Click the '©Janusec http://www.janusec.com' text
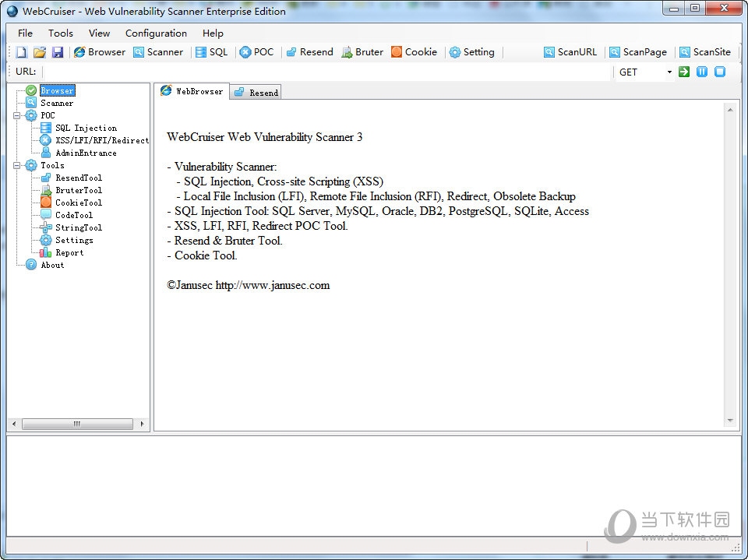Image resolution: width=748 pixels, height=560 pixels. coord(248,285)
